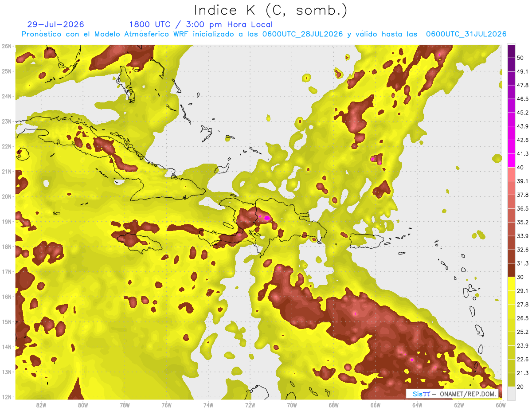The image size is (532, 411).
Task: Click the colorbar value "32.6"
Action: (523, 250)
